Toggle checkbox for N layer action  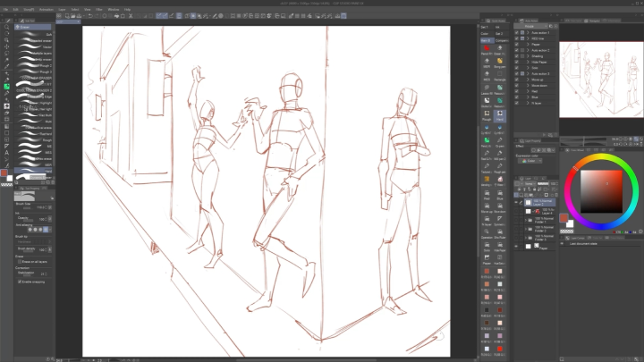pos(517,103)
